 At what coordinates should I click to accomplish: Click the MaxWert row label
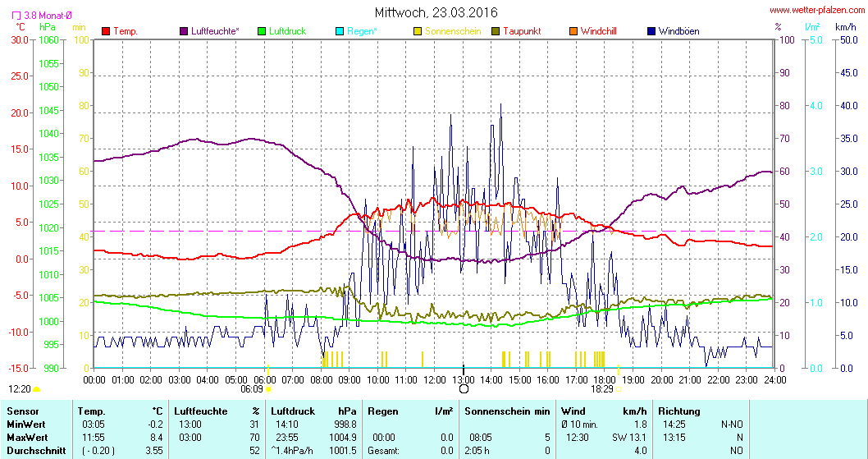[27, 438]
